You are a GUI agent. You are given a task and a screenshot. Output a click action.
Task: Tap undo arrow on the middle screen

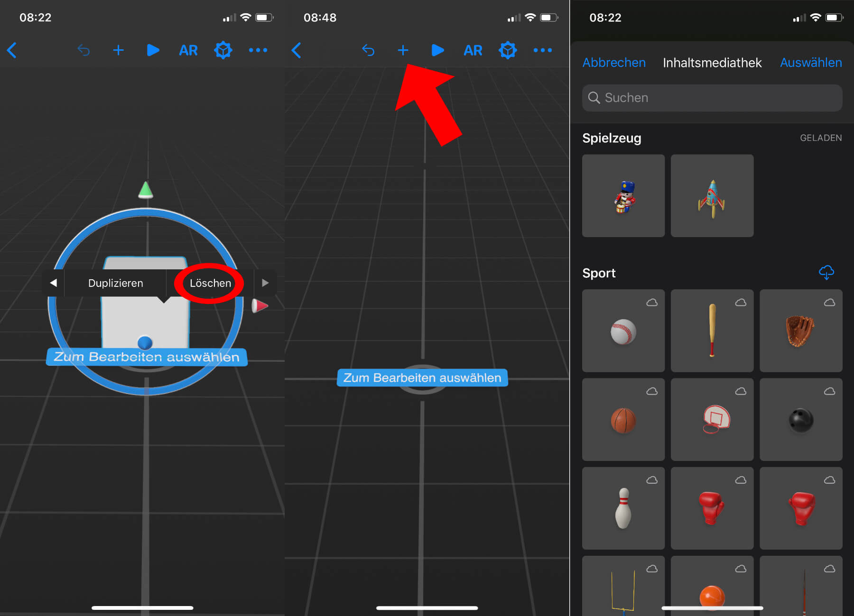pos(368,50)
